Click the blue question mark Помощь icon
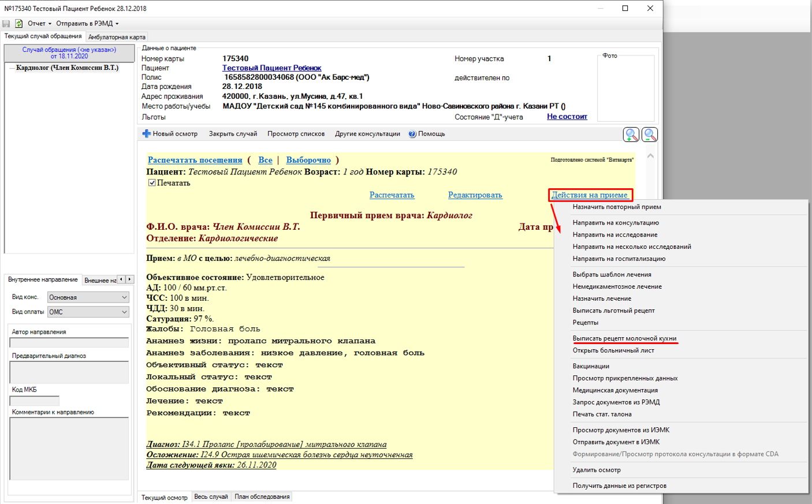Screen dimensions: 812x504 [412, 134]
